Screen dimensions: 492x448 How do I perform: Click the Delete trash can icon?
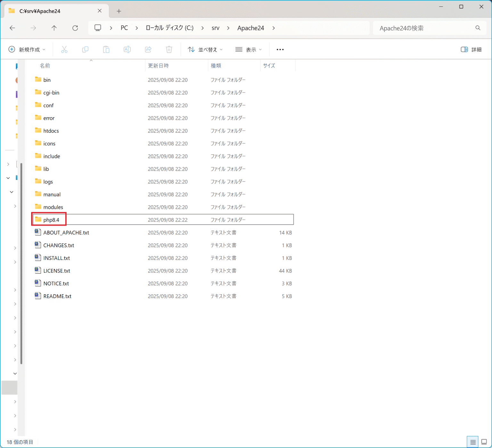coord(169,49)
